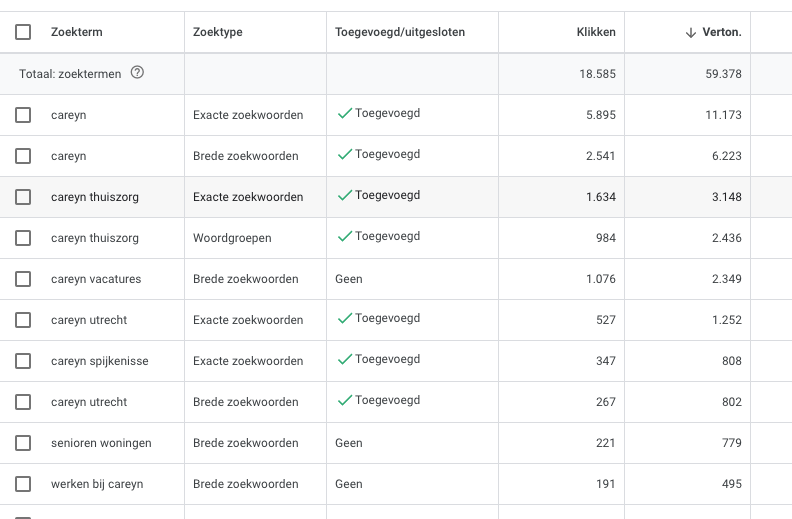Check the careyn thuiszorg Exacte zoekwoorden row
Screen dimensions: 792x519
[23, 197]
